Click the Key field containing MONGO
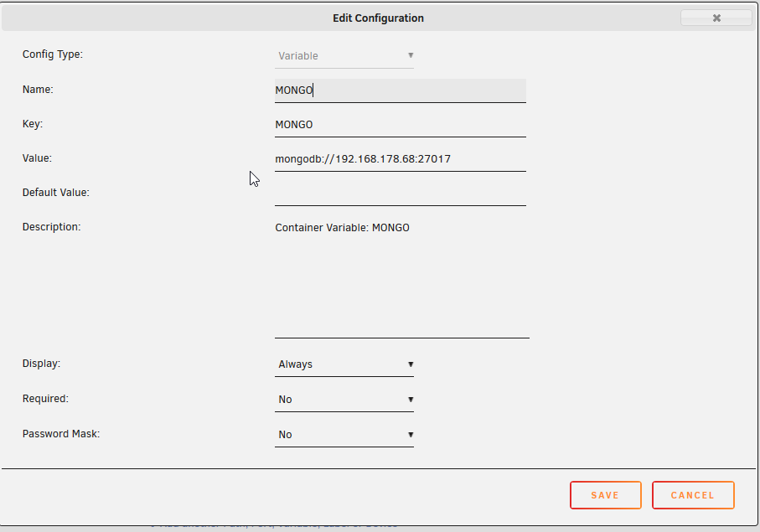 401,125
